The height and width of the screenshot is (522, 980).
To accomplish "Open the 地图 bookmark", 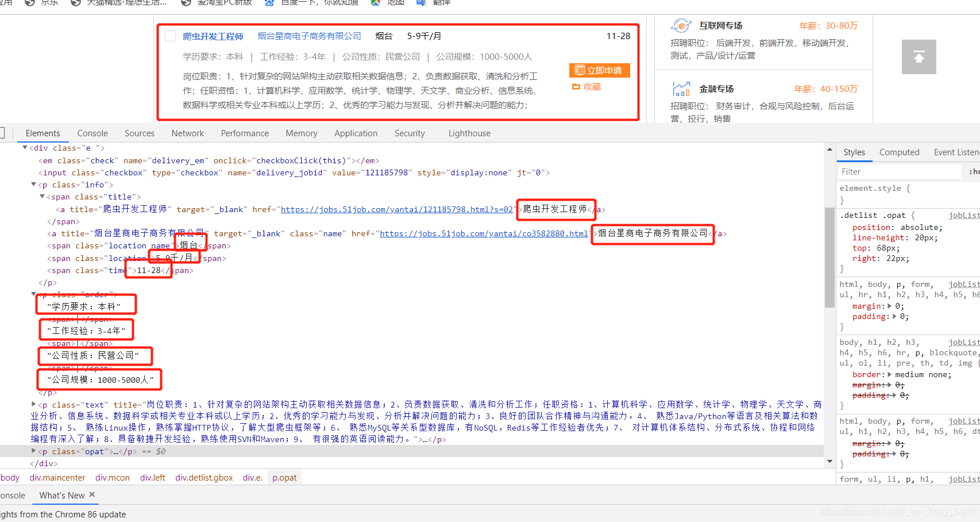I will coord(388,3).
